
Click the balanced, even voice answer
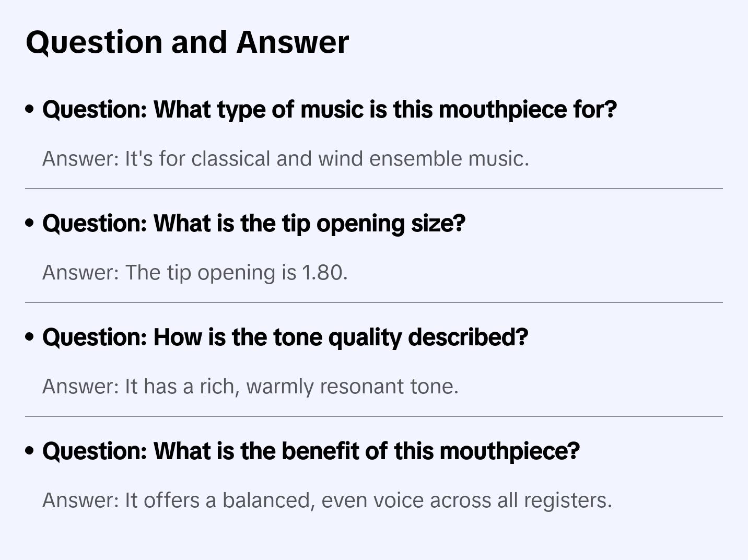(x=327, y=500)
